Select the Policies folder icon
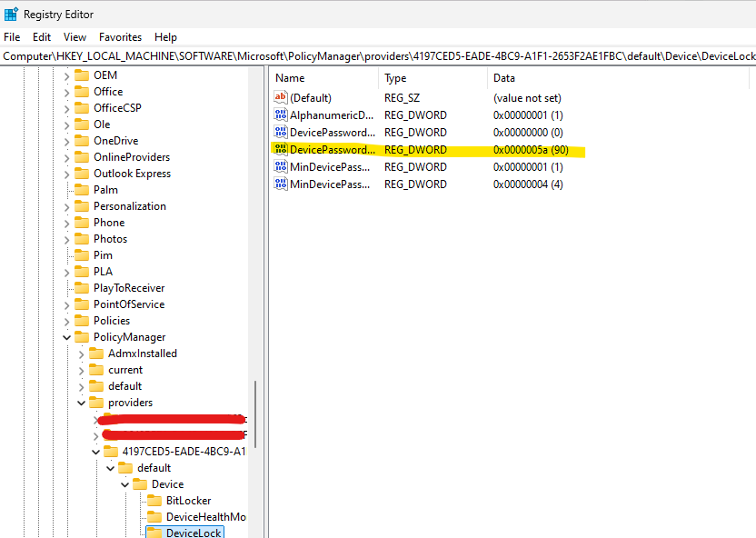The width and height of the screenshot is (756, 538). [x=82, y=321]
